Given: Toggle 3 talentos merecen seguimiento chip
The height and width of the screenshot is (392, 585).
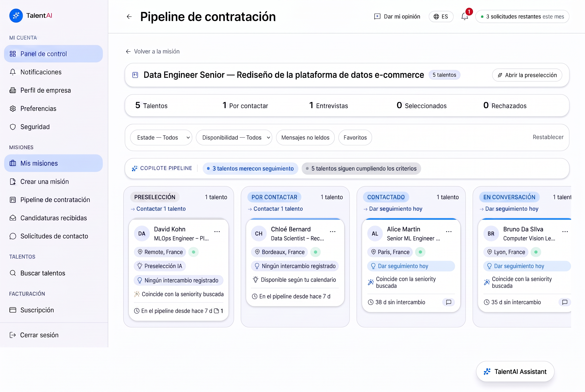Looking at the screenshot, I should point(250,168).
